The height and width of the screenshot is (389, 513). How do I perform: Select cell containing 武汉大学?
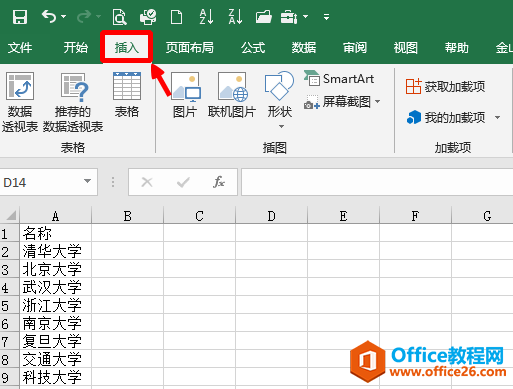click(56, 287)
